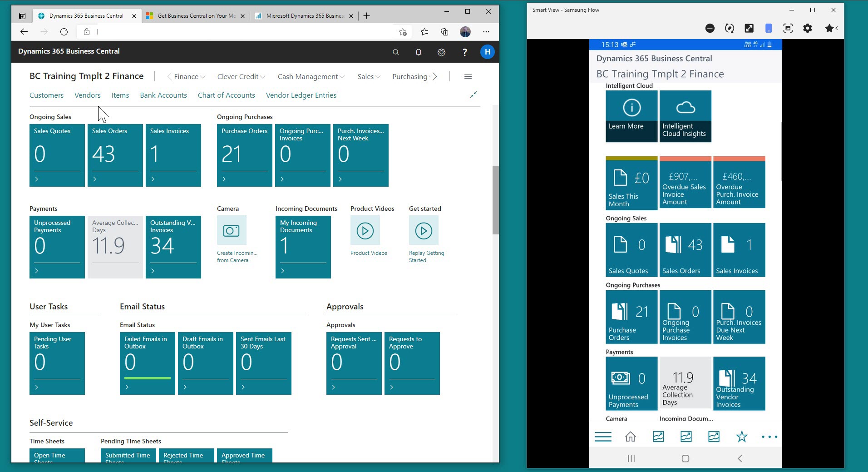Open a new browser tab
This screenshot has height=472, width=868.
(x=367, y=16)
